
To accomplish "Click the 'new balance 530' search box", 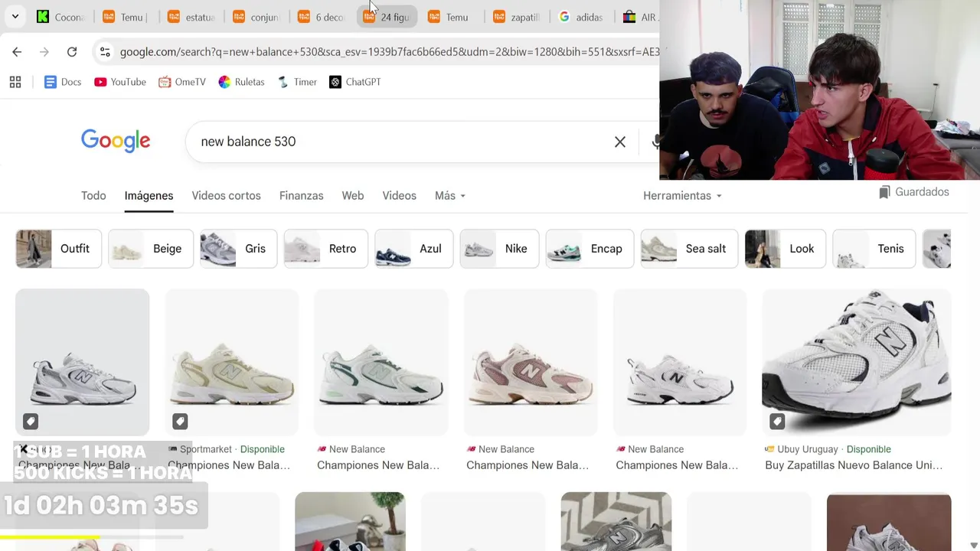I will [398, 142].
